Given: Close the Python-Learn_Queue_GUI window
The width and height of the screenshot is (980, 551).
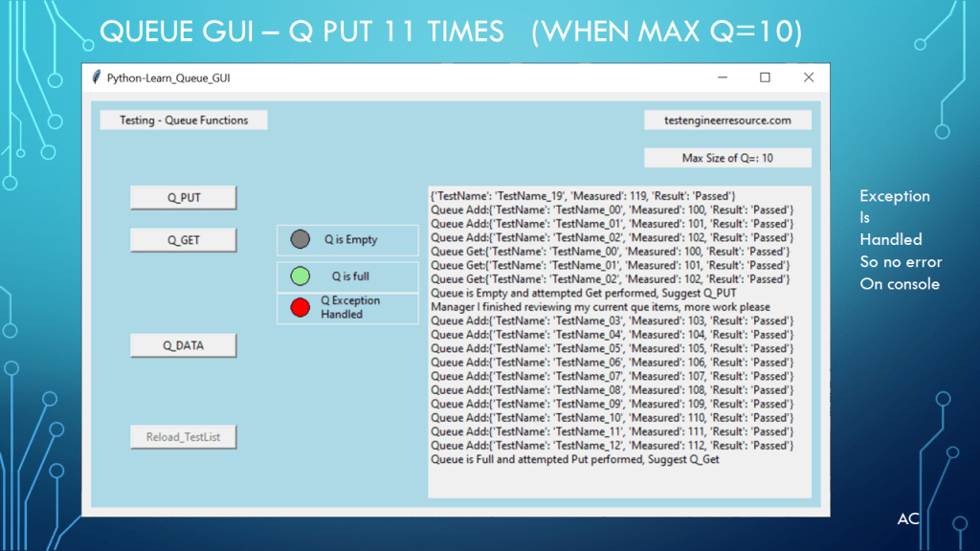Looking at the screenshot, I should pos(809,77).
